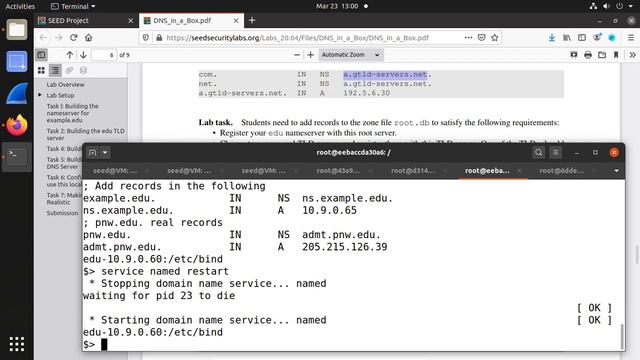
Task: Toggle PDF viewer sidebar
Action: (41, 55)
